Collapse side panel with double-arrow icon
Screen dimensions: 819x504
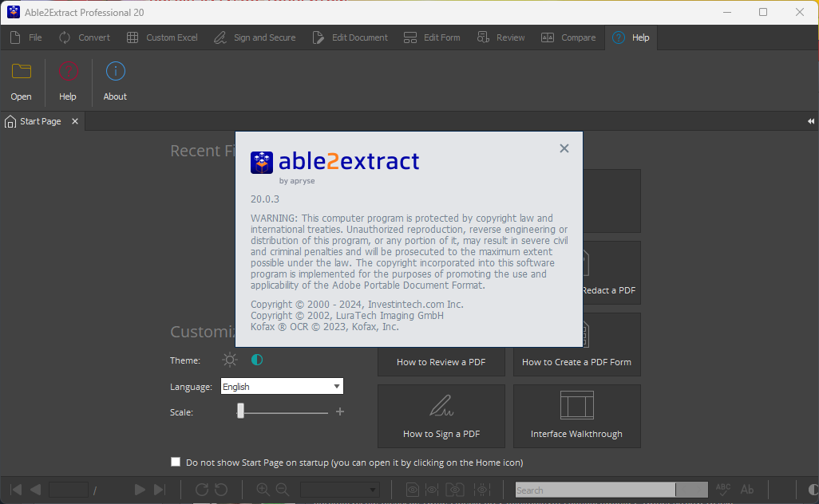(811, 121)
